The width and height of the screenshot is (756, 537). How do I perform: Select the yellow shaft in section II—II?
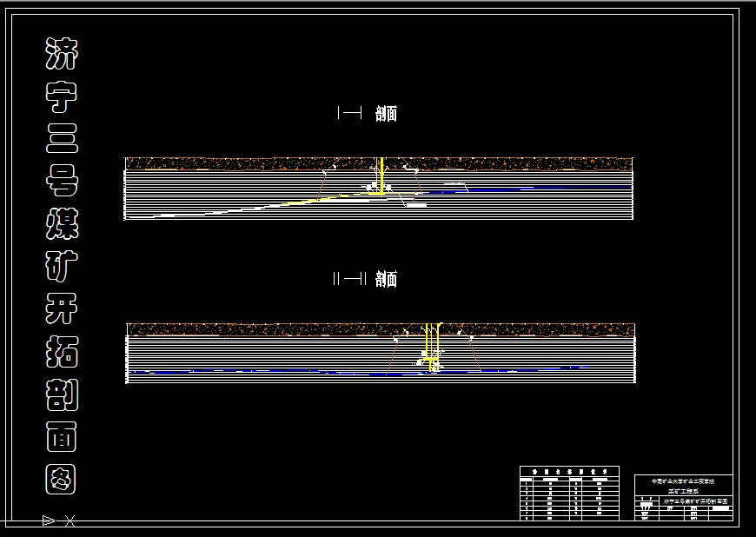click(433, 346)
